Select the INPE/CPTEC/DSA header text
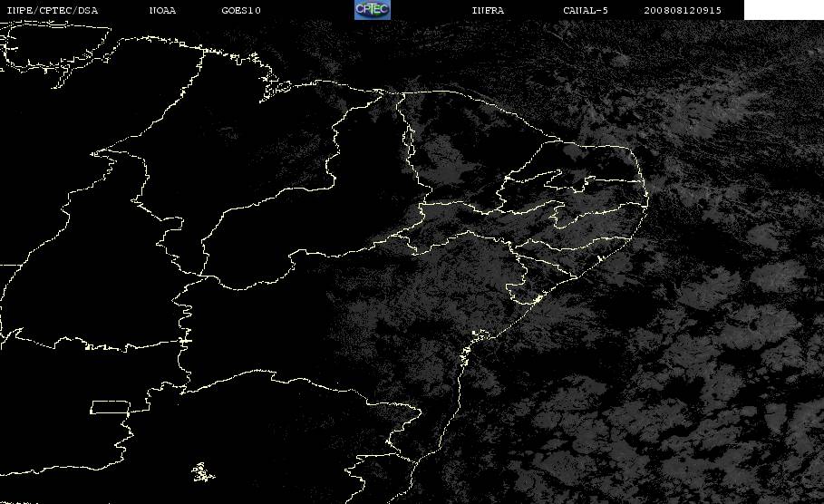This screenshot has height=504, width=824. (x=53, y=11)
